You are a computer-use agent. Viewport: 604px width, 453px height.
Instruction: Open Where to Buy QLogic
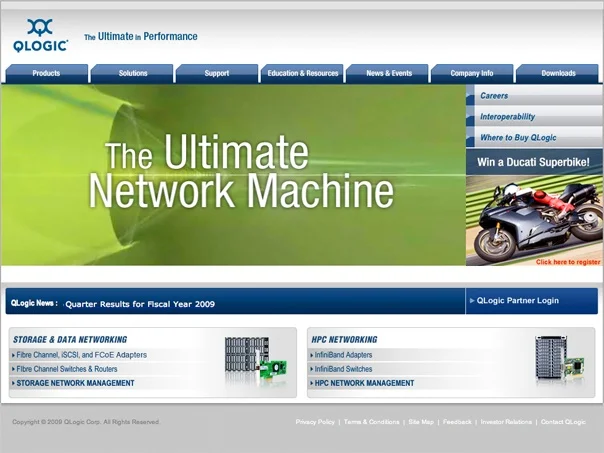518,138
